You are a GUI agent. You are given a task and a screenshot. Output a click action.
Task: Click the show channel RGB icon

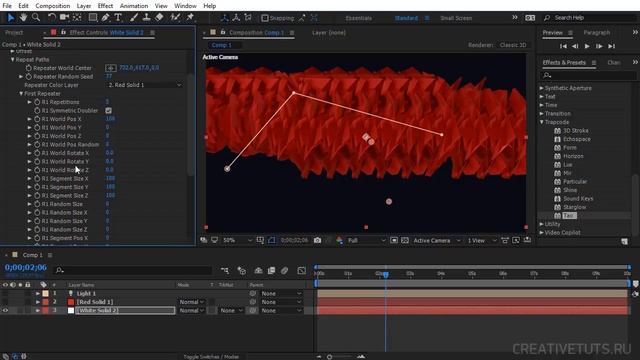tap(340, 240)
